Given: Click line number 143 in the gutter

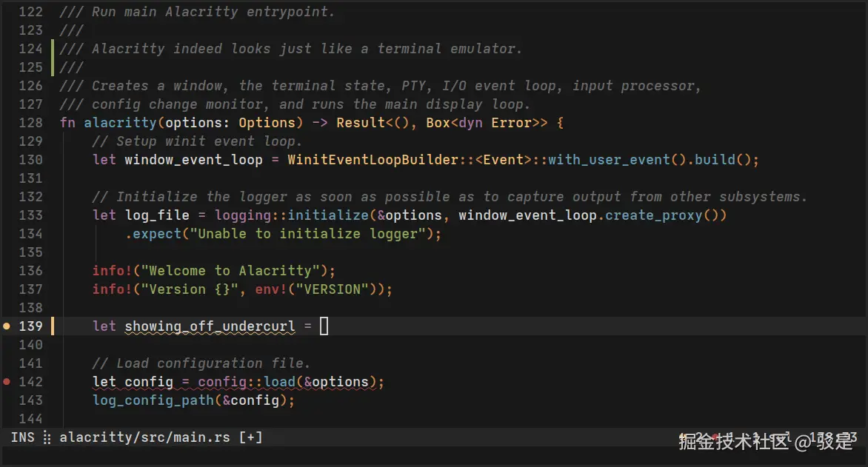Looking at the screenshot, I should [30, 400].
